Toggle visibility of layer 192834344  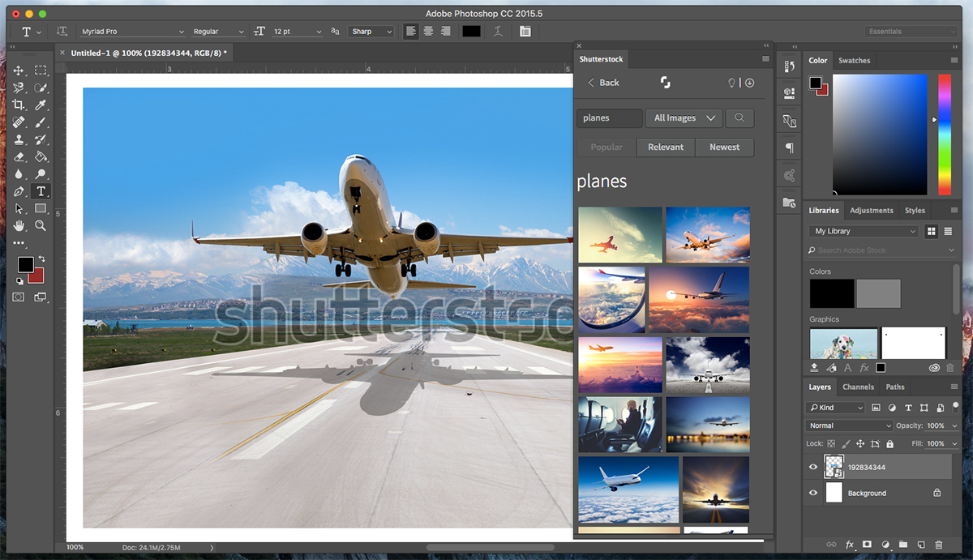[812, 467]
